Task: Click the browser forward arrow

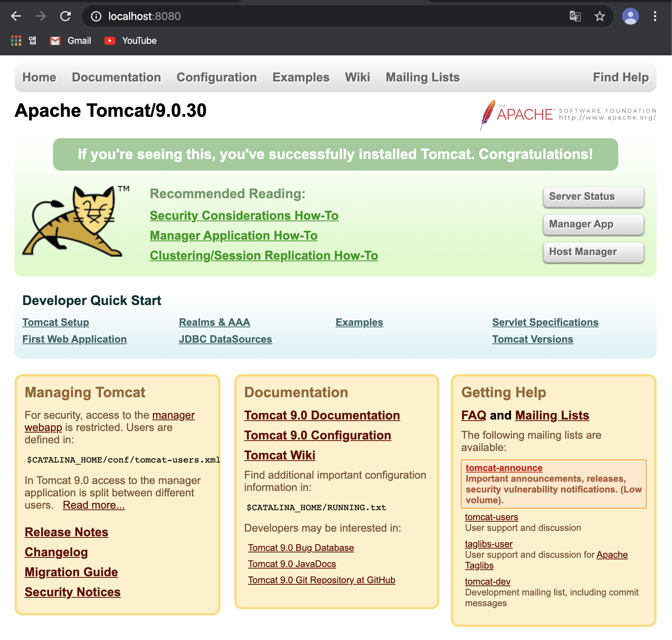Action: pos(40,16)
